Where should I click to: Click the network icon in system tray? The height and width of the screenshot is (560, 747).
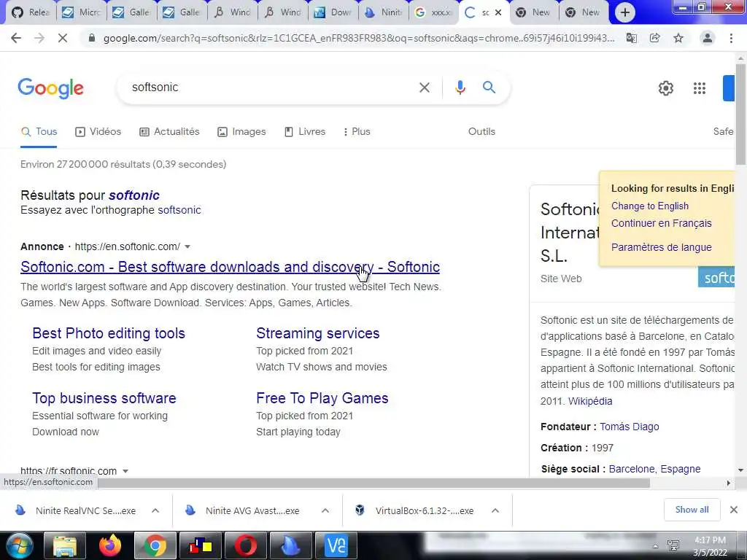673,545
